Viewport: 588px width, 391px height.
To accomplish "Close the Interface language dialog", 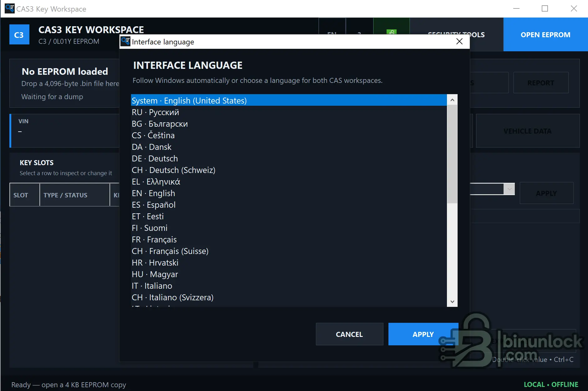I will (x=459, y=41).
